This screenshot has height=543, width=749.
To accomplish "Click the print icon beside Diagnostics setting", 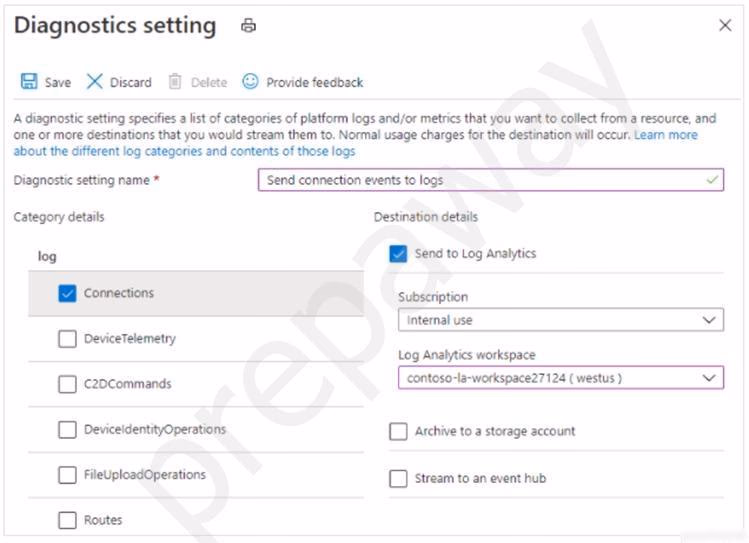I will click(248, 25).
